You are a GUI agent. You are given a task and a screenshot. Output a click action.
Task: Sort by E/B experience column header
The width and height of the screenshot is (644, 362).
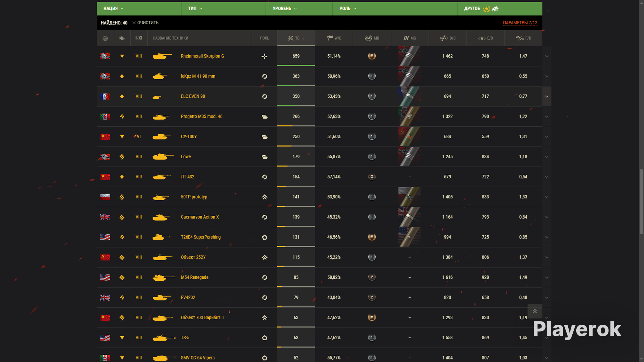point(485,38)
